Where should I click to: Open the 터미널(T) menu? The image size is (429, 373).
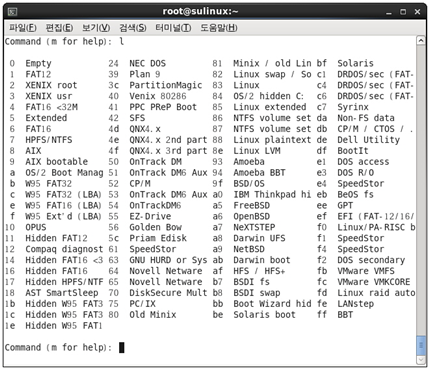tap(173, 28)
